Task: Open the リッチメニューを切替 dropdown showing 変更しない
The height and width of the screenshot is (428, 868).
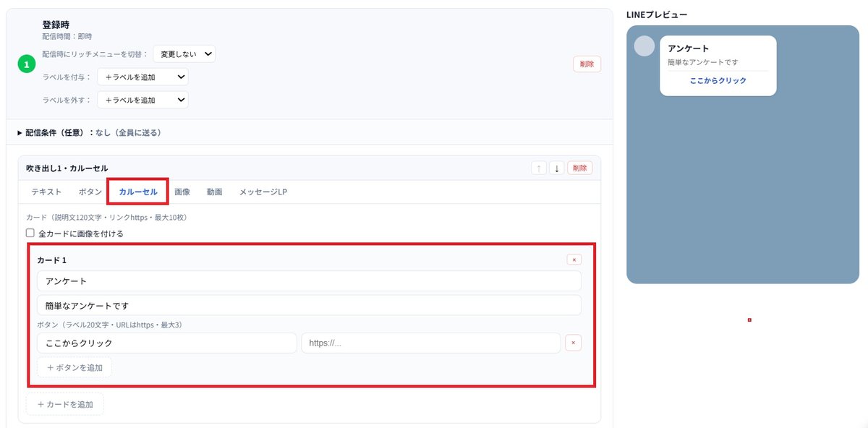Action: [x=184, y=54]
